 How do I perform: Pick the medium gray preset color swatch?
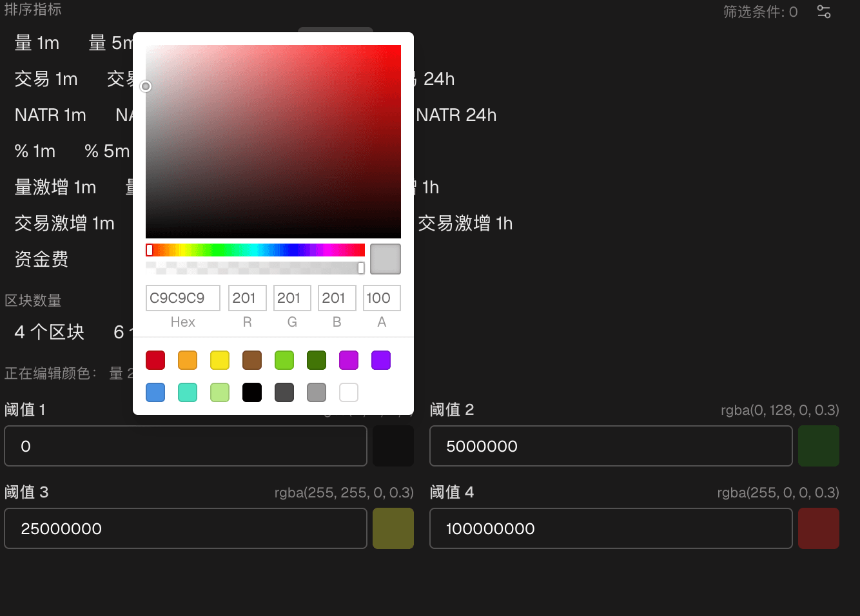[317, 392]
